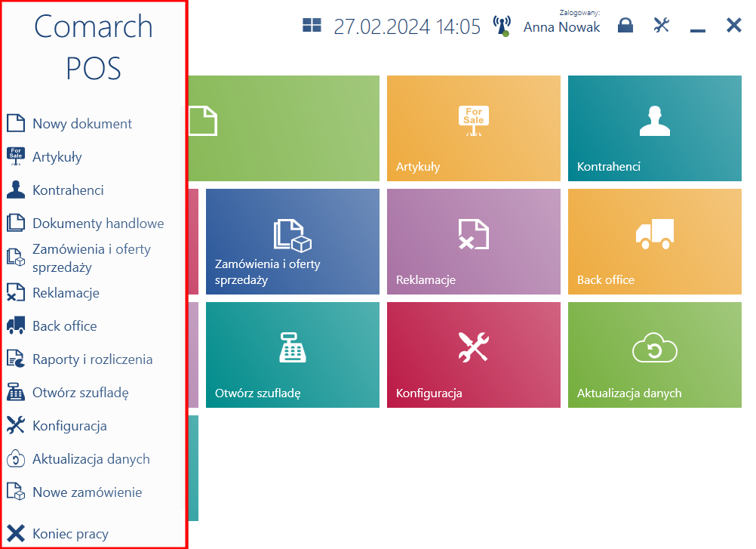Open the purple Reklamacje tile
The height and width of the screenshot is (549, 756).
[x=474, y=242]
